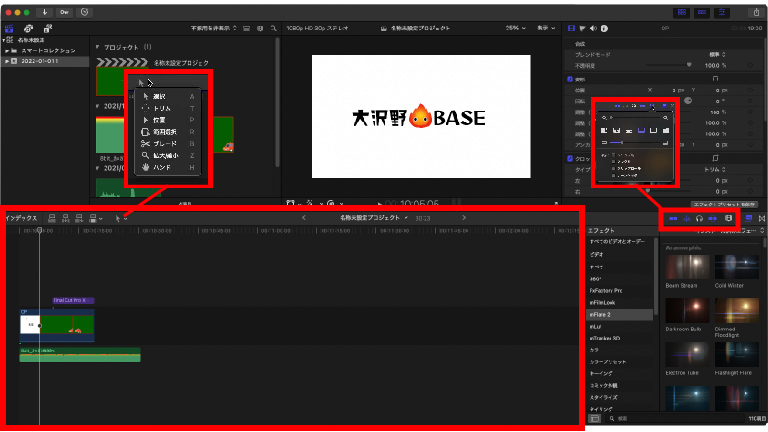Choose ハンド Hand tool menu item
The image size is (768, 432).
coord(168,167)
